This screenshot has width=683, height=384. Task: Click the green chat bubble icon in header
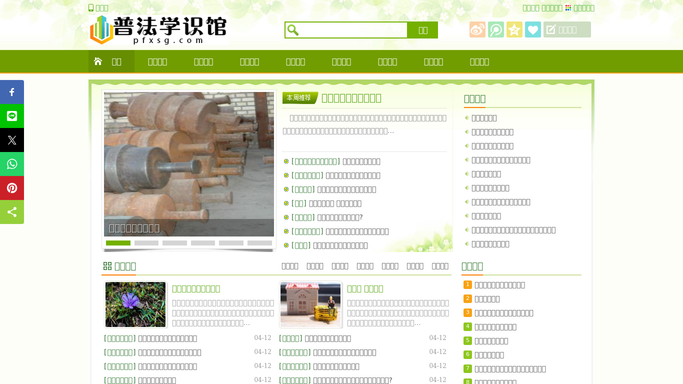(x=496, y=30)
